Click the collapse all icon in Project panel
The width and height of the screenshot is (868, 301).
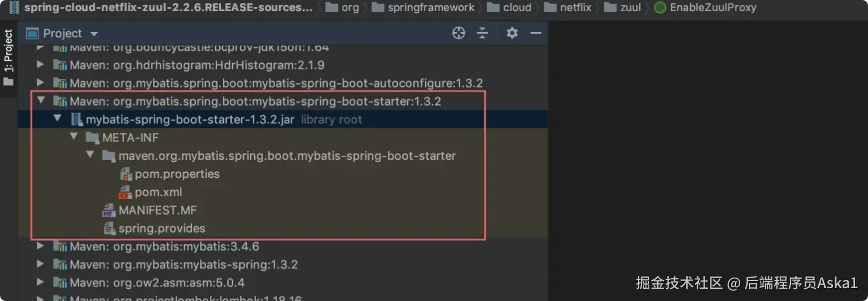pyautogui.click(x=482, y=33)
